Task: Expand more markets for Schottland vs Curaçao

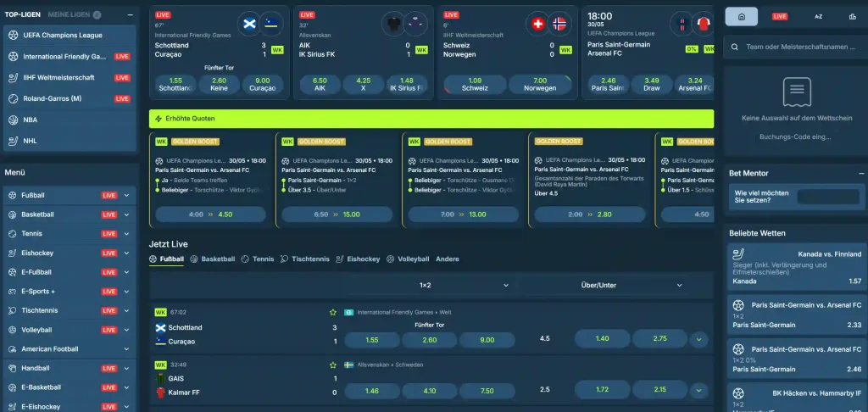Action: 698,339
